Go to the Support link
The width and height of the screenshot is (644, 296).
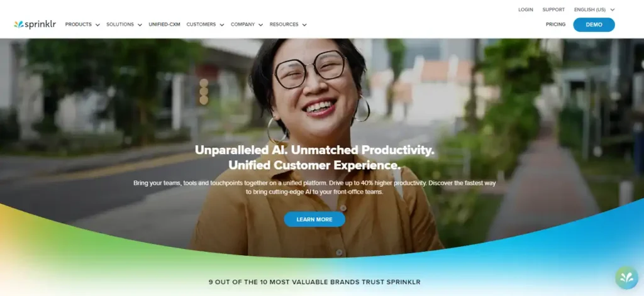click(553, 9)
